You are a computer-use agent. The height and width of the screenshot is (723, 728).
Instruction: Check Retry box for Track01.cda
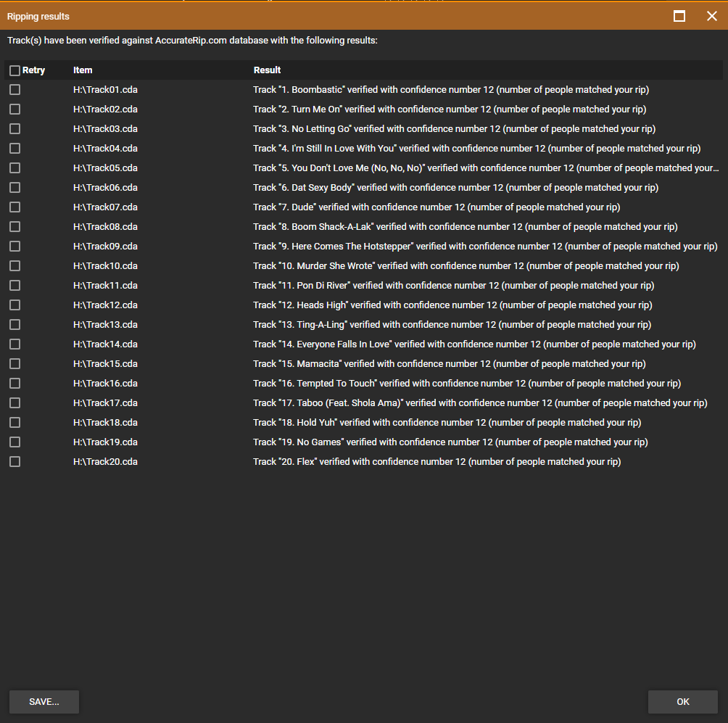point(15,90)
